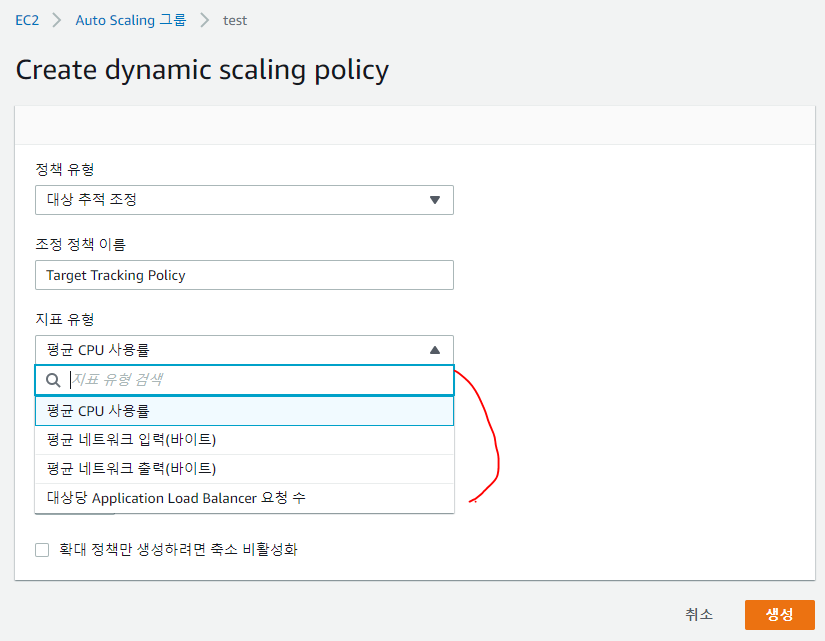
Task: Focus the 조정 정책 이름 input field
Action: click(244, 275)
